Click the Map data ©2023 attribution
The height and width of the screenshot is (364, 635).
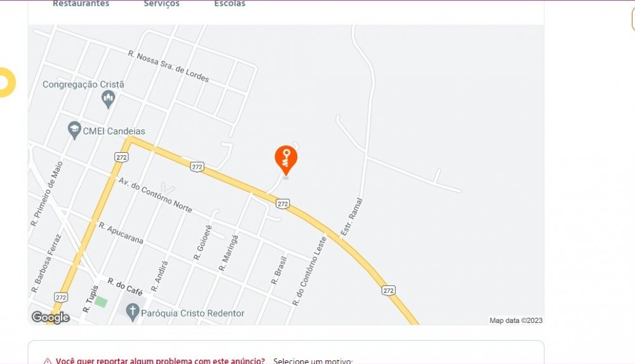(516, 320)
